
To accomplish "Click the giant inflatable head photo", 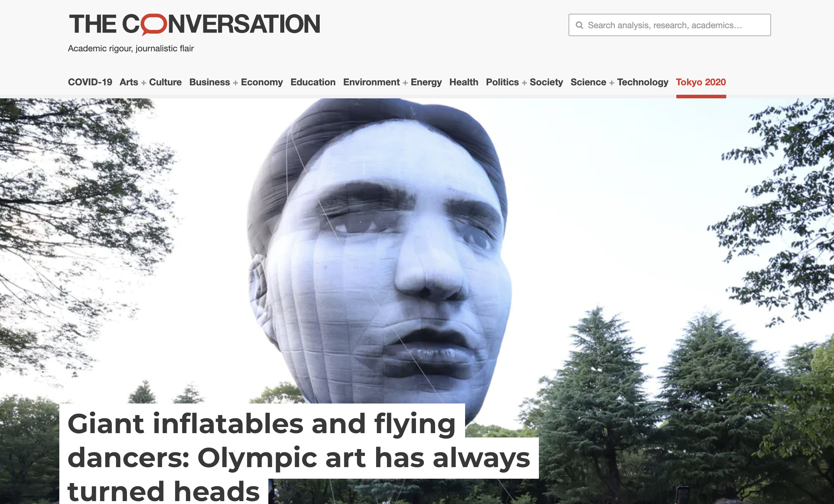I will (378, 253).
